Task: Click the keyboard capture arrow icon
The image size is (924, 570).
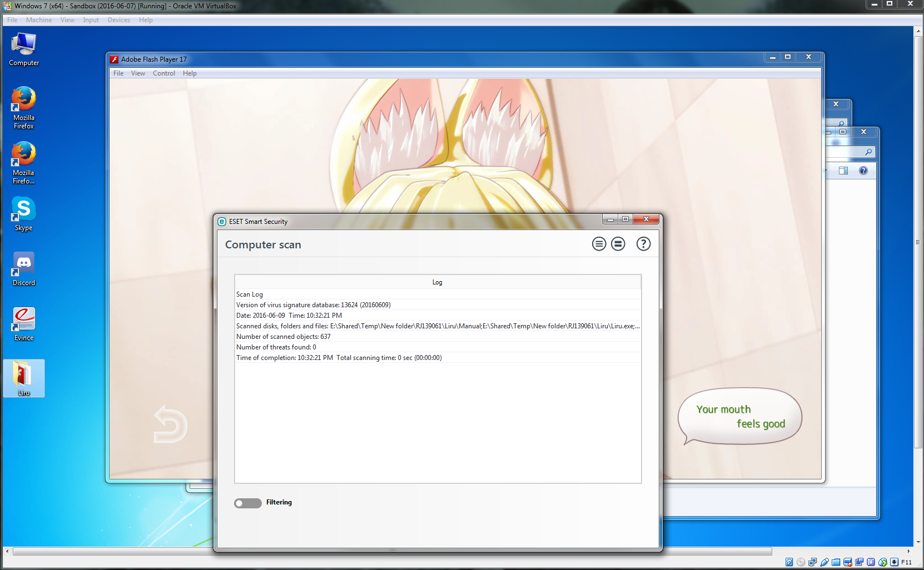Action: click(x=894, y=562)
